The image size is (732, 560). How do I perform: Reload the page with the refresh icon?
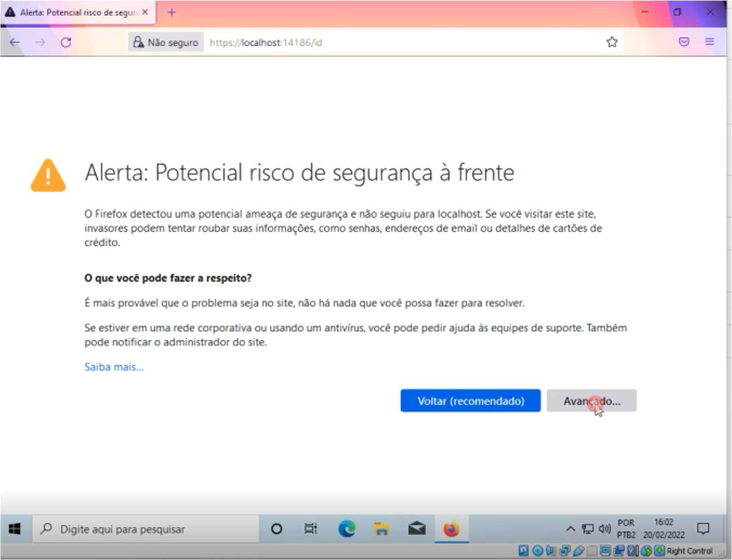click(x=66, y=42)
